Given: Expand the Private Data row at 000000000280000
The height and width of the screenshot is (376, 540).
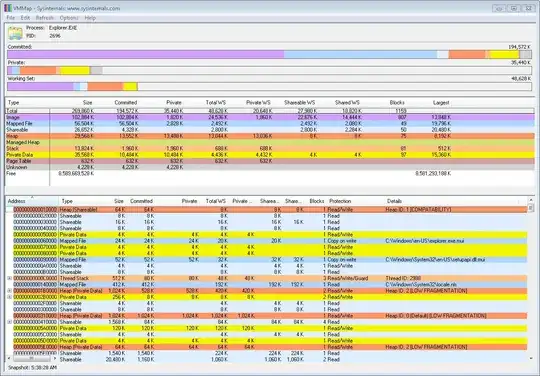Looking at the screenshot, I should pyautogui.click(x=10, y=297).
